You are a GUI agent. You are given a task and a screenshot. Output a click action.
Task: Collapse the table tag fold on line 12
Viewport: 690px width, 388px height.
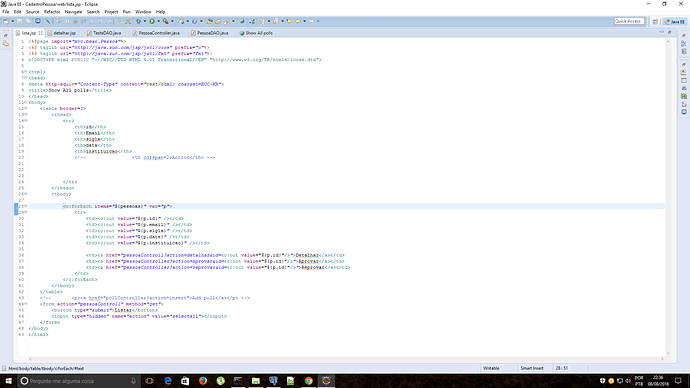pyautogui.click(x=26, y=108)
